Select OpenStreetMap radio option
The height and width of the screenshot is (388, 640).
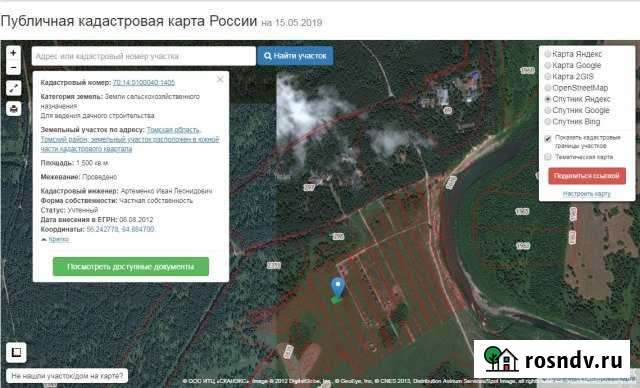548,88
